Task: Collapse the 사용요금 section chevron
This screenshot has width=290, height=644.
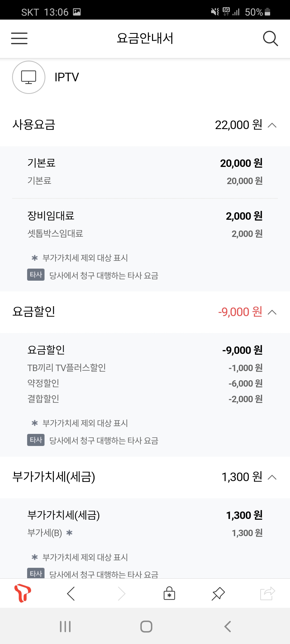Action: click(272, 125)
